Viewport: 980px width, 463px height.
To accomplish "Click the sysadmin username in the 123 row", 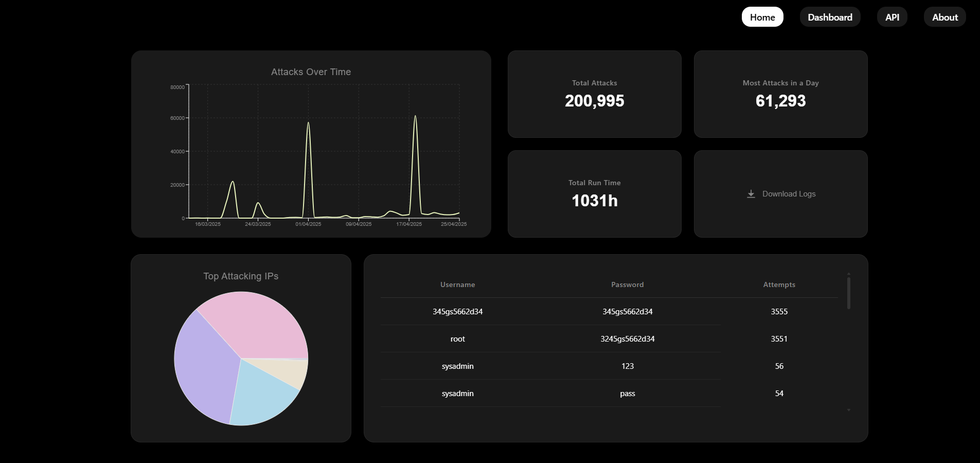I will (457, 366).
